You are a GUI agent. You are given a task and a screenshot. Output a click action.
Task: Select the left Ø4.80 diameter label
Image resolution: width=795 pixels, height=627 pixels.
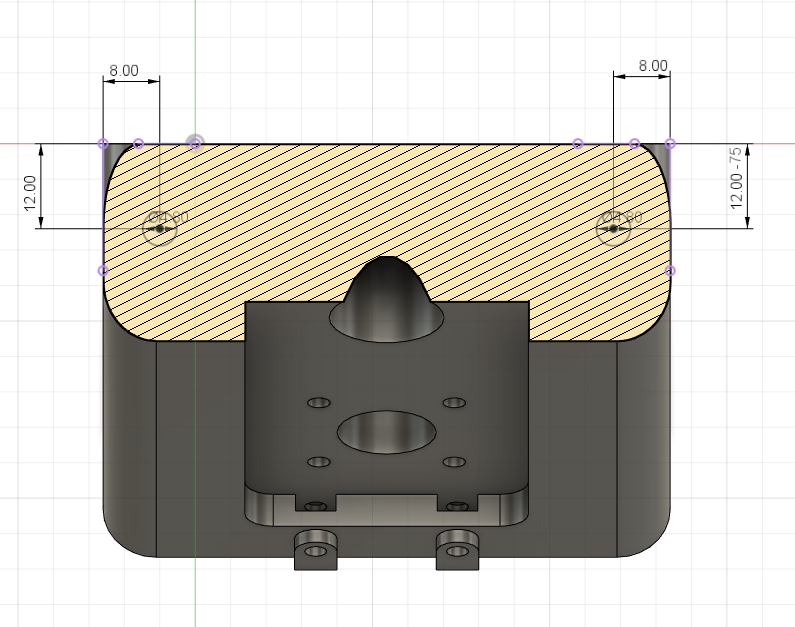pyautogui.click(x=169, y=217)
